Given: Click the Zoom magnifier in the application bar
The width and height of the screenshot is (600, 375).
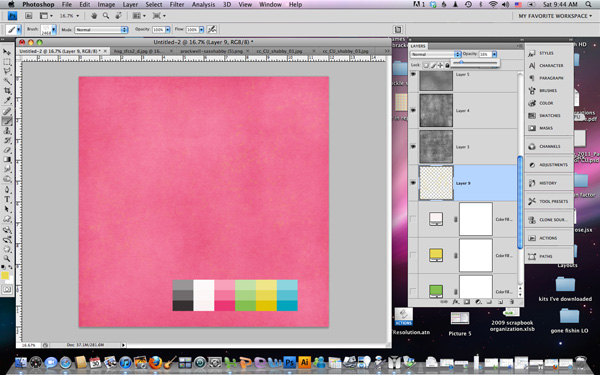Looking at the screenshot, I should 106,16.
